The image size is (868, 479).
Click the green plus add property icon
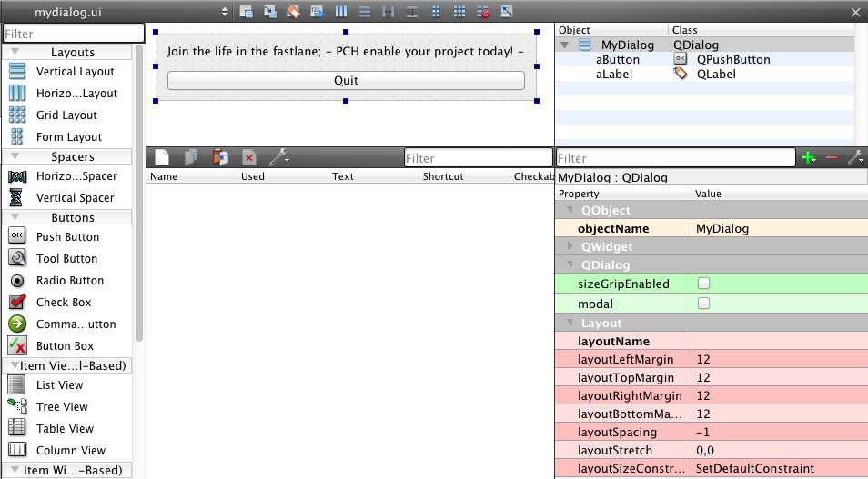coord(807,158)
